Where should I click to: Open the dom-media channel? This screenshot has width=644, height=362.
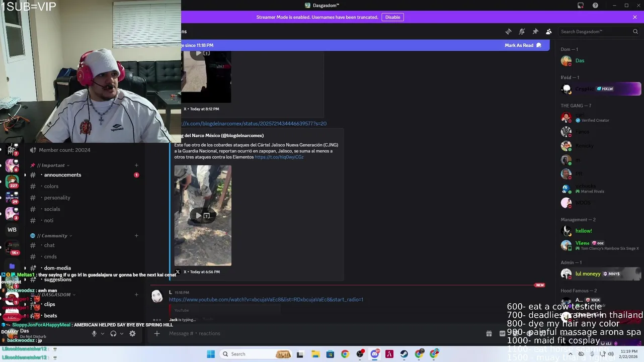click(x=84, y=268)
